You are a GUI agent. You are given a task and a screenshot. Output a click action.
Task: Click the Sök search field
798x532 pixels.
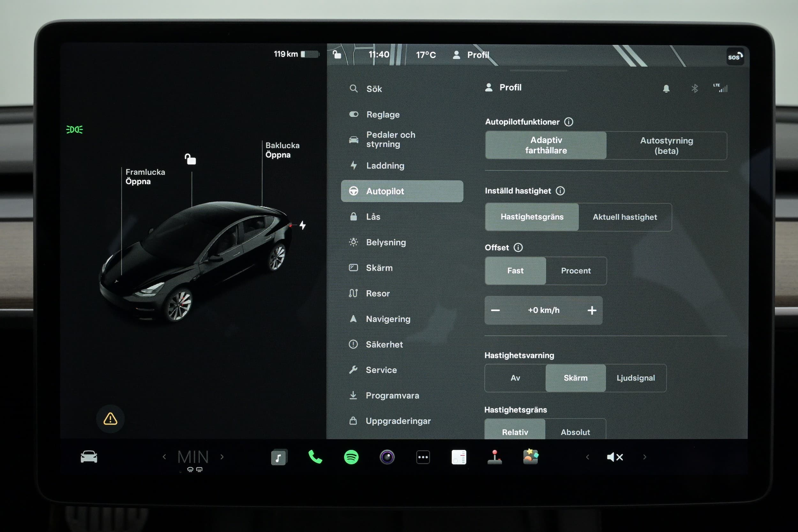[374, 89]
